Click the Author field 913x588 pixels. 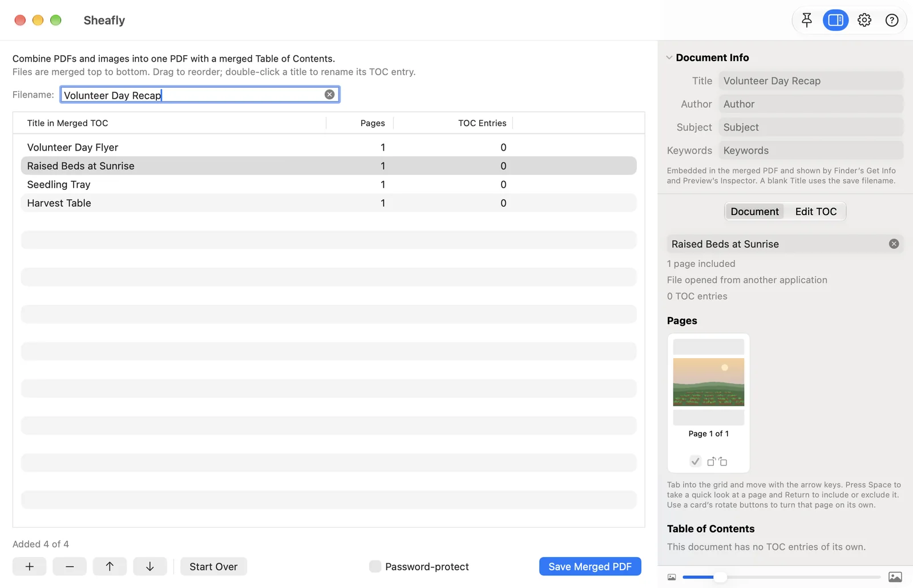pos(811,104)
